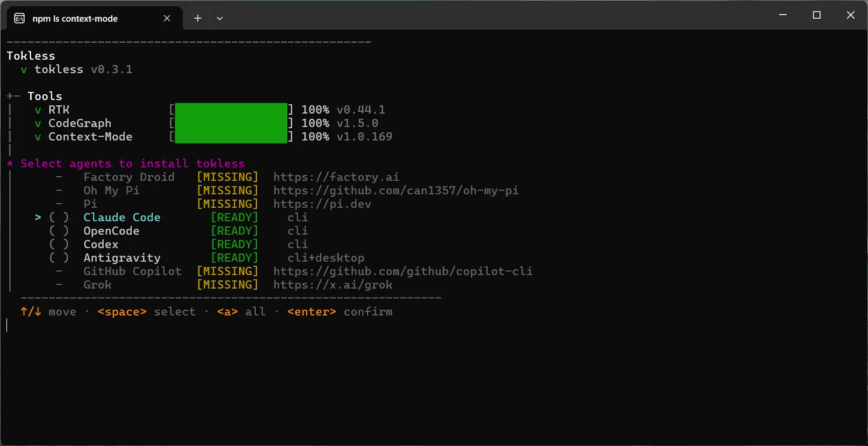Image resolution: width=868 pixels, height=446 pixels.
Task: Click the "Oh My Pi" agent name
Action: click(111, 190)
